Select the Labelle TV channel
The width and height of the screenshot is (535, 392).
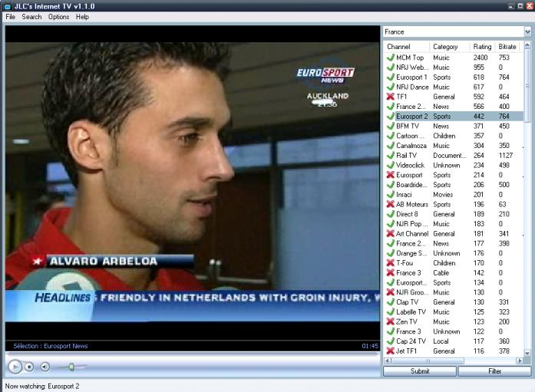point(454,312)
